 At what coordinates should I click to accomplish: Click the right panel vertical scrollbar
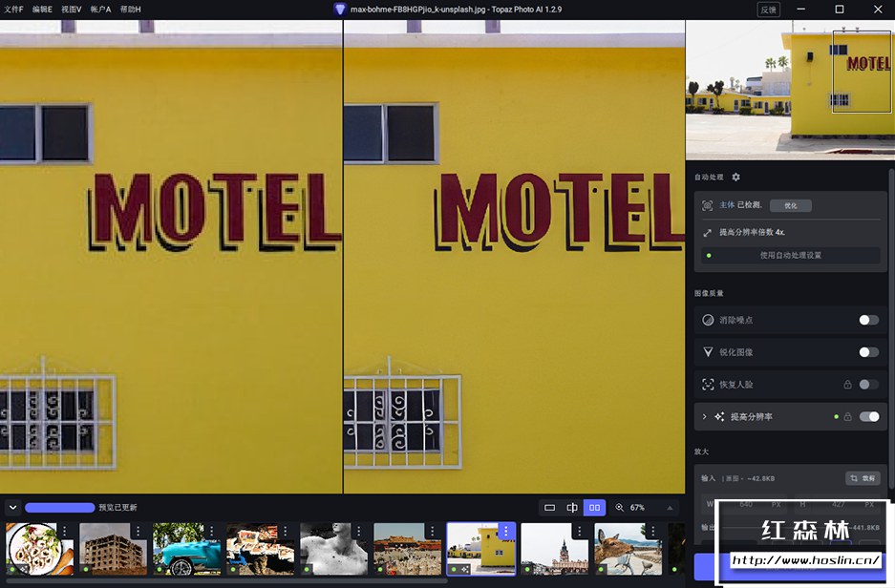point(891,328)
